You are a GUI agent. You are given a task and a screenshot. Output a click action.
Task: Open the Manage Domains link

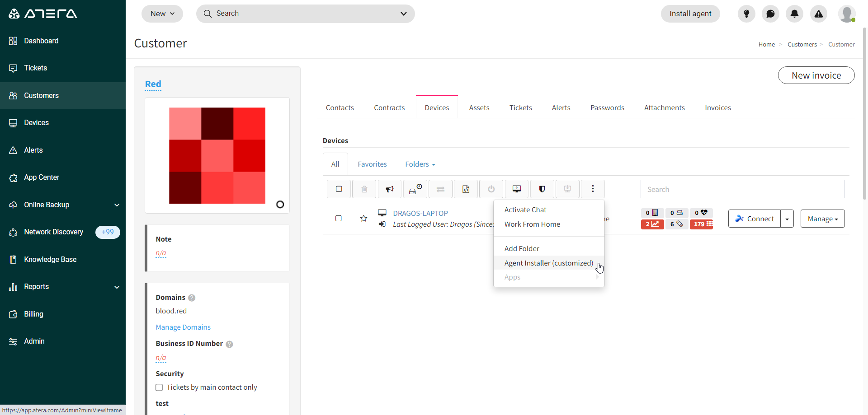tap(183, 327)
